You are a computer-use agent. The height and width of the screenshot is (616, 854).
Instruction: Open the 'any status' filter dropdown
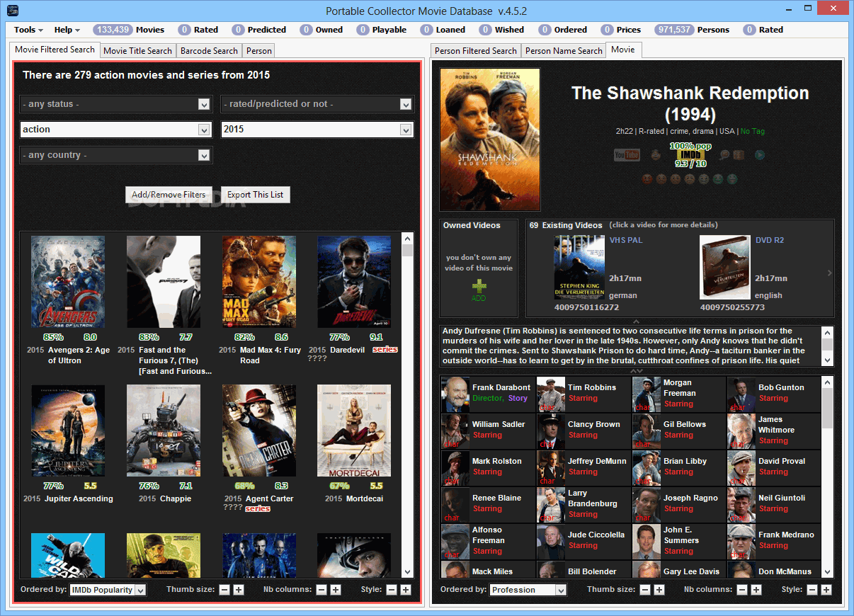point(116,104)
